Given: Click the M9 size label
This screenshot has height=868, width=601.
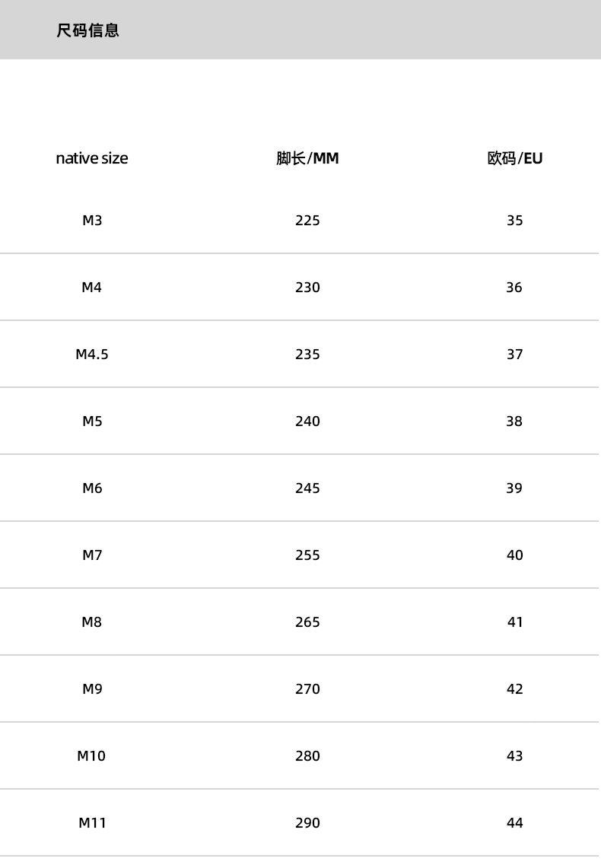Looking at the screenshot, I should (x=92, y=689).
